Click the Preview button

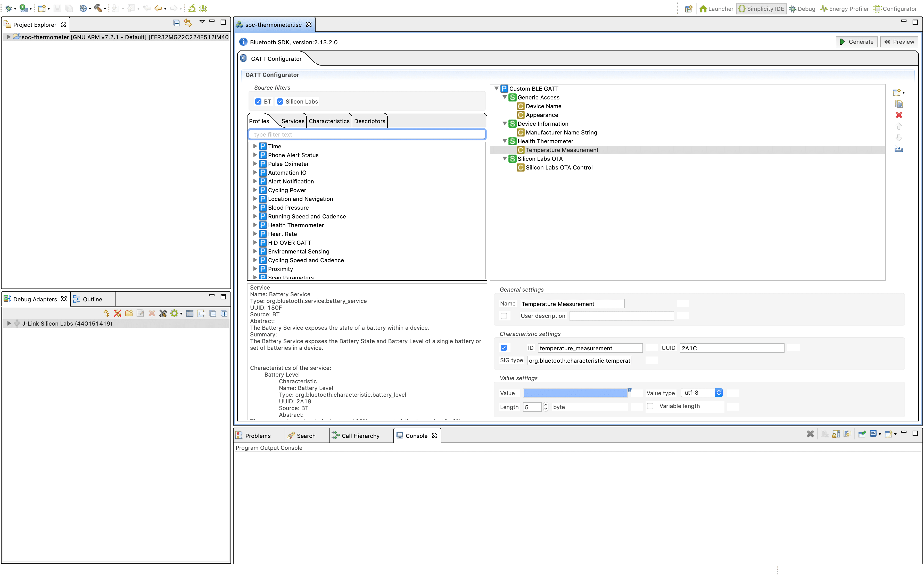pos(899,41)
